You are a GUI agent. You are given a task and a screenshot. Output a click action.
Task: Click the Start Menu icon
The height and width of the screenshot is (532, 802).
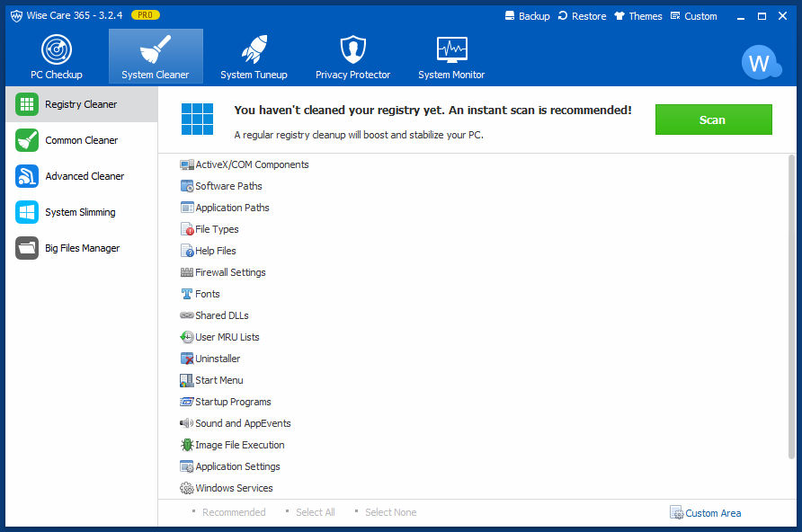pos(187,380)
